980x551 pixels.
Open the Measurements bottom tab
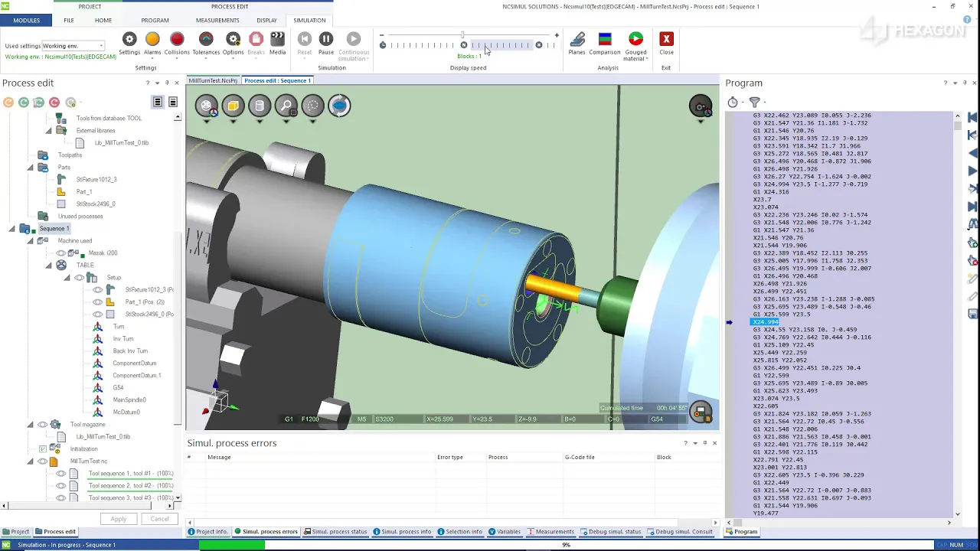[550, 532]
